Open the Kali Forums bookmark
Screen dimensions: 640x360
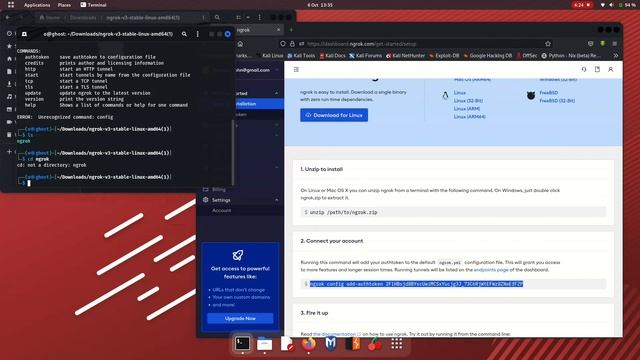(365, 56)
